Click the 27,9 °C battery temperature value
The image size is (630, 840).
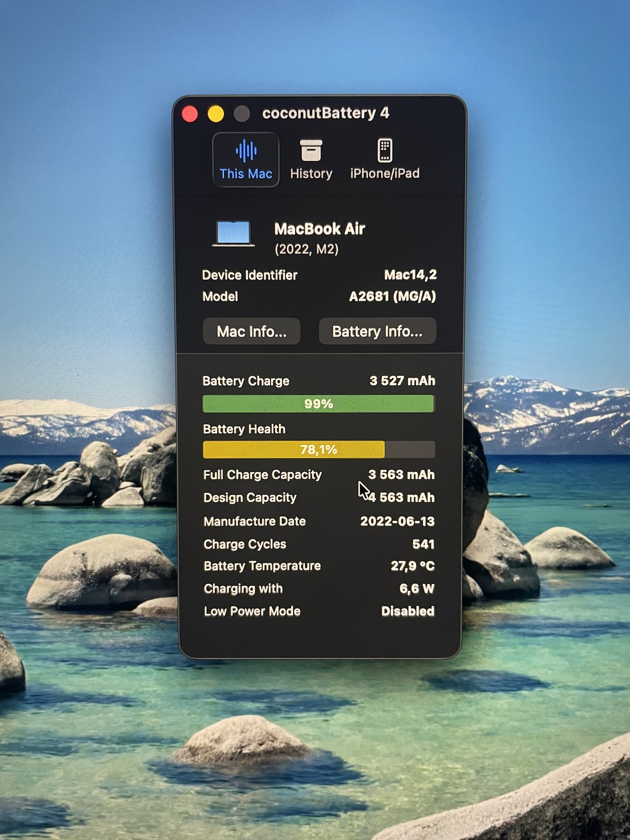[x=413, y=566]
